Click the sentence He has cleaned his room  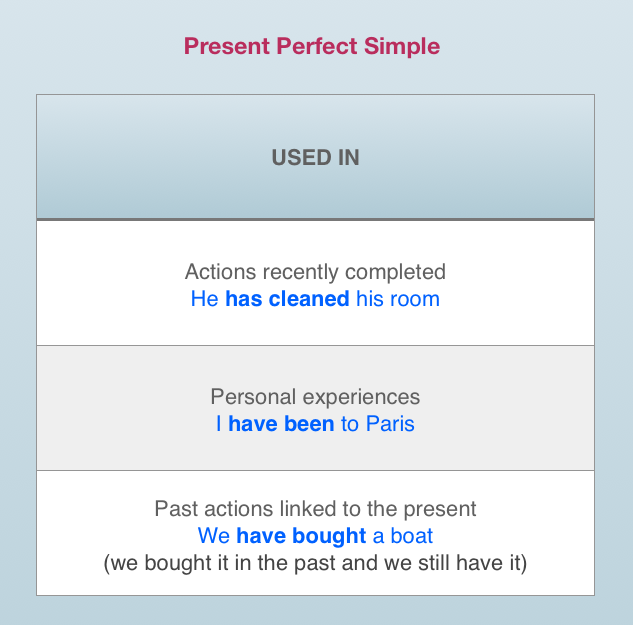(x=315, y=299)
